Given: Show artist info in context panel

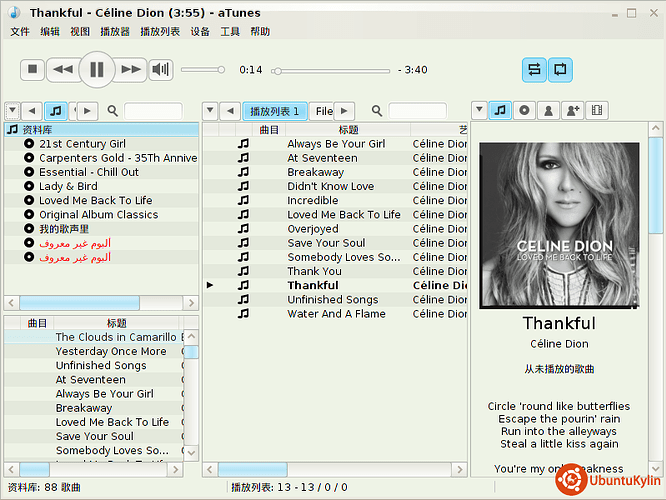Looking at the screenshot, I should coord(548,110).
